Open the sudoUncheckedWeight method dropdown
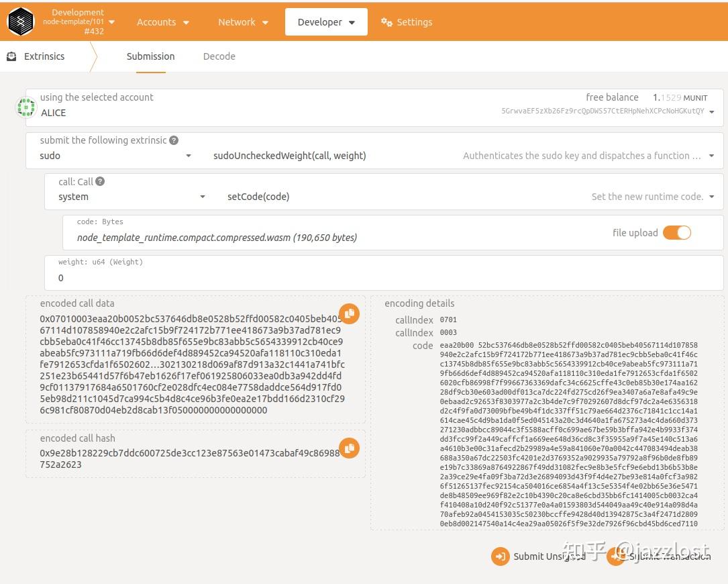This screenshot has width=728, height=584. 464,156
